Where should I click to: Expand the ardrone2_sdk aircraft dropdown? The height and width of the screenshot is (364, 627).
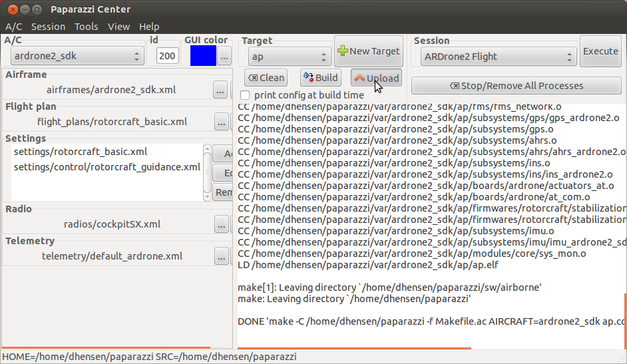[77, 56]
